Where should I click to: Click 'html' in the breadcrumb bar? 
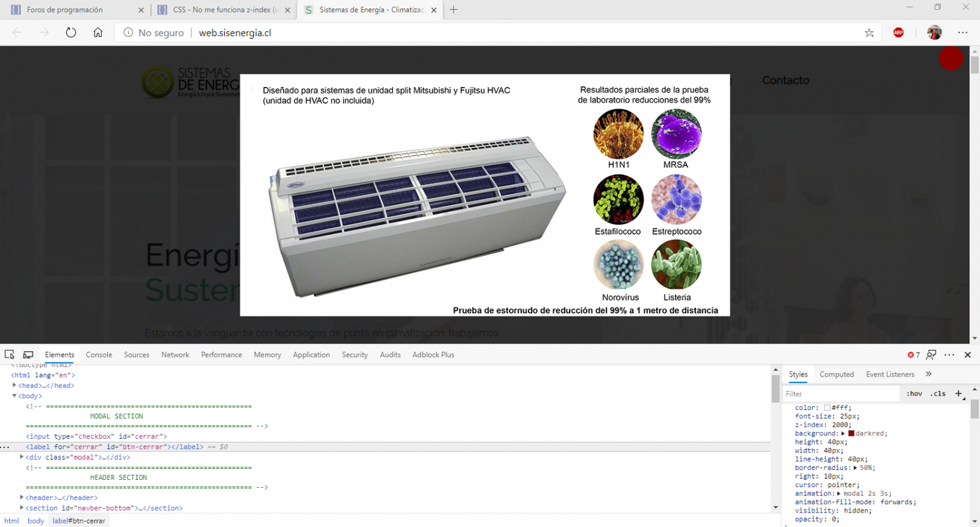tap(12, 520)
